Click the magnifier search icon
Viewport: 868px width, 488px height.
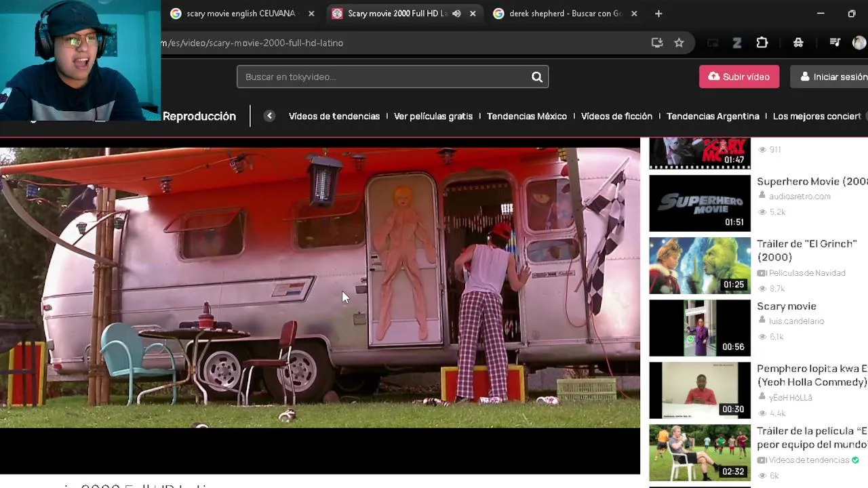536,77
